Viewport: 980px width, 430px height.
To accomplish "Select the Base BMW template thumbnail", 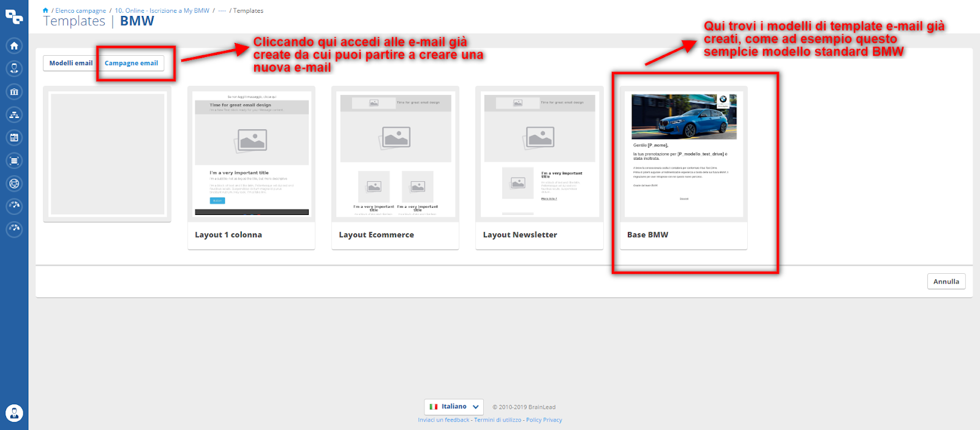I will pos(684,154).
